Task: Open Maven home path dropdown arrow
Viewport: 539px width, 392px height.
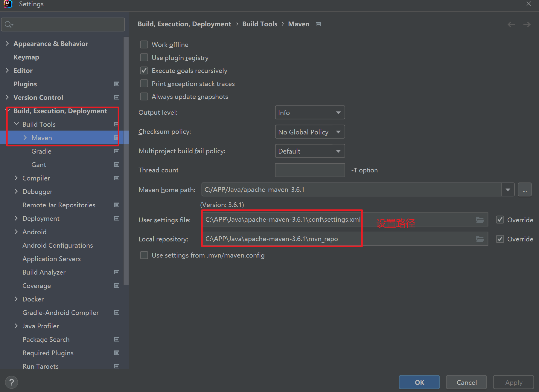Action: pos(508,190)
